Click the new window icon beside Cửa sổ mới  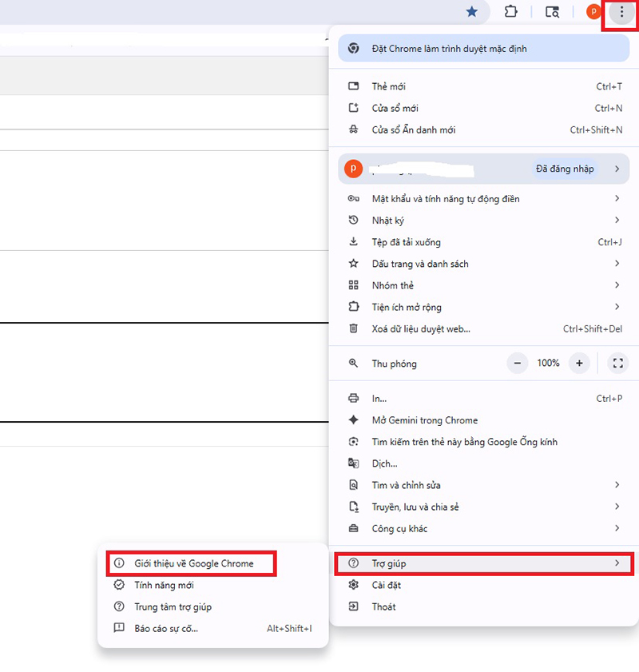coord(353,108)
